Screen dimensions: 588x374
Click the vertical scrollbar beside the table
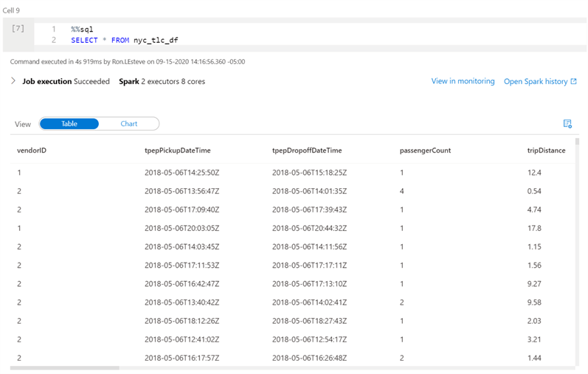click(x=577, y=221)
